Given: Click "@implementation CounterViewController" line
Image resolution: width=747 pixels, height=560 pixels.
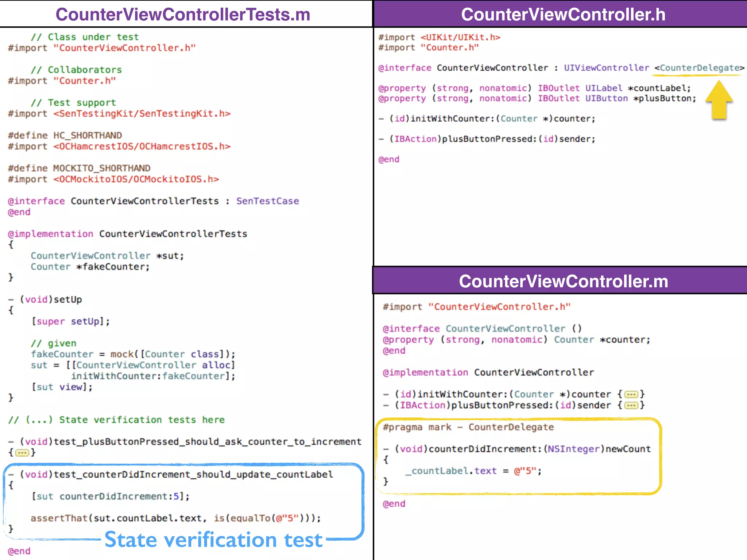Looking at the screenshot, I should tap(488, 373).
